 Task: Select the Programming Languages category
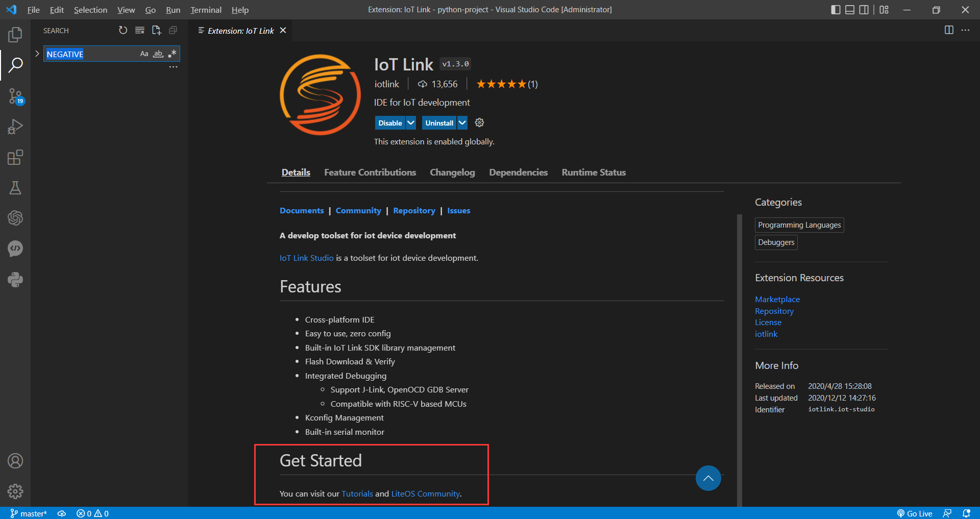[x=799, y=225]
